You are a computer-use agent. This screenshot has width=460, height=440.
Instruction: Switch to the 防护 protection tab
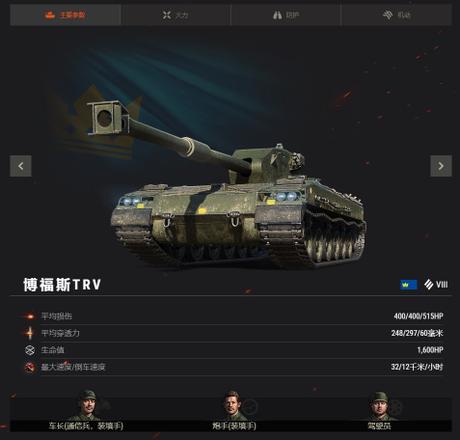pos(286,15)
